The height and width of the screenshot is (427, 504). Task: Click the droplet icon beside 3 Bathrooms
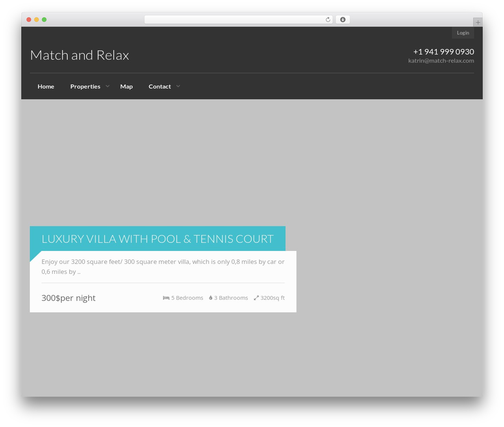tap(211, 298)
